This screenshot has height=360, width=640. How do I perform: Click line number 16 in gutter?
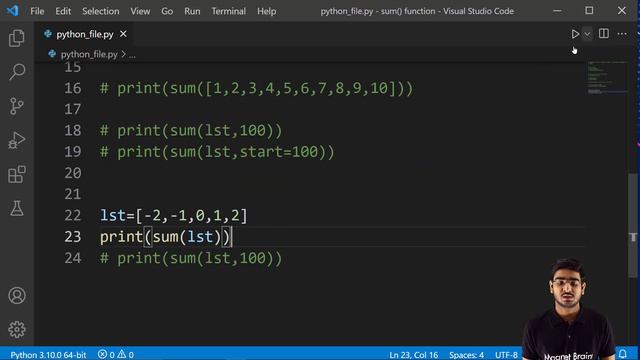point(73,88)
